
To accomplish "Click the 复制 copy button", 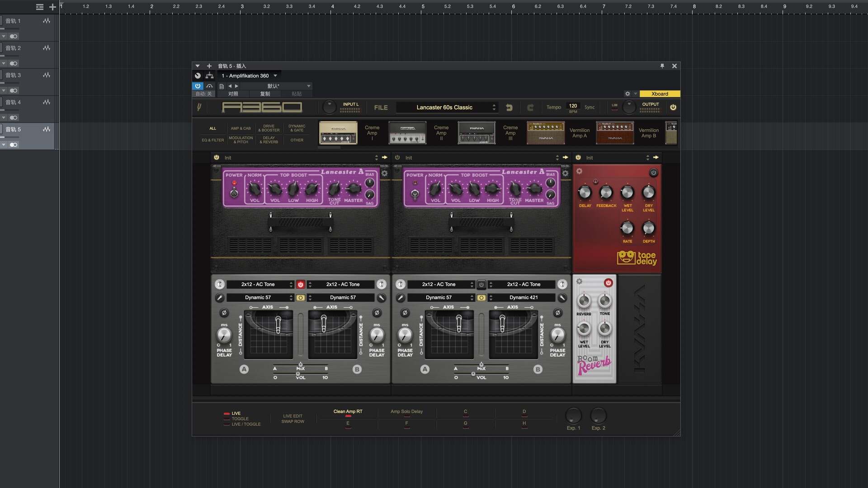I will 265,94.
